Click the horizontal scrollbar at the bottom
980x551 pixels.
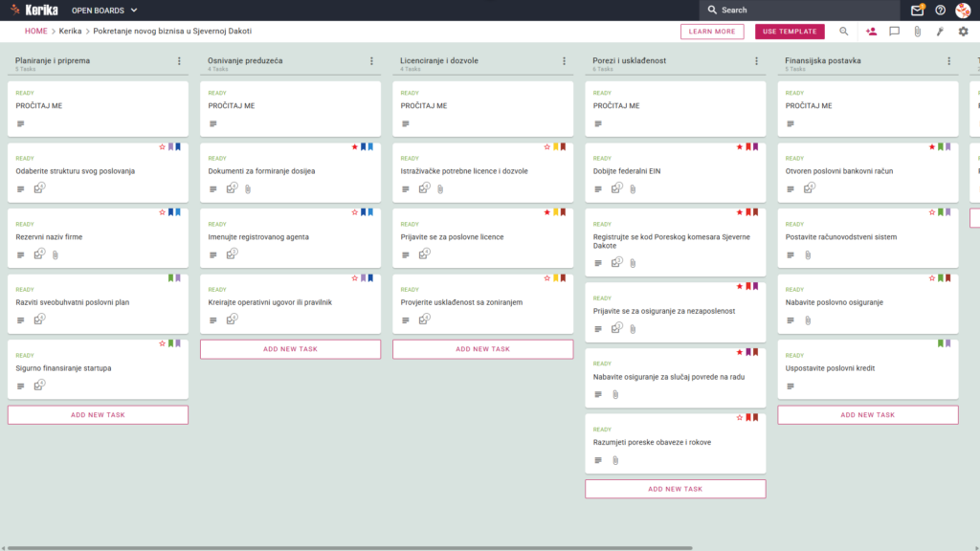350,548
